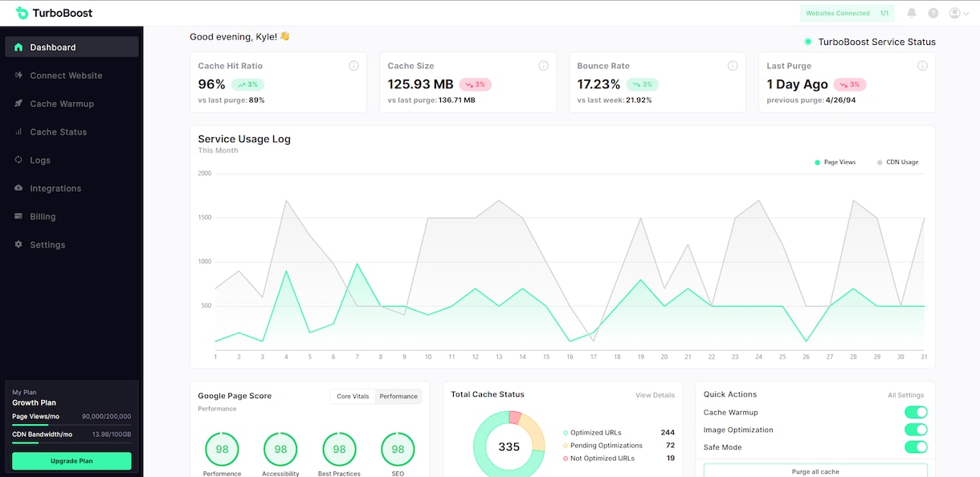Click the Integrations cloud icon
Viewport: 980px width, 477px height.
[x=18, y=188]
